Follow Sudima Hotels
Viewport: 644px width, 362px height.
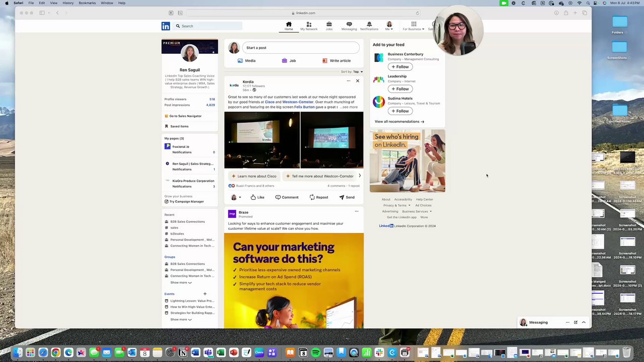(400, 111)
